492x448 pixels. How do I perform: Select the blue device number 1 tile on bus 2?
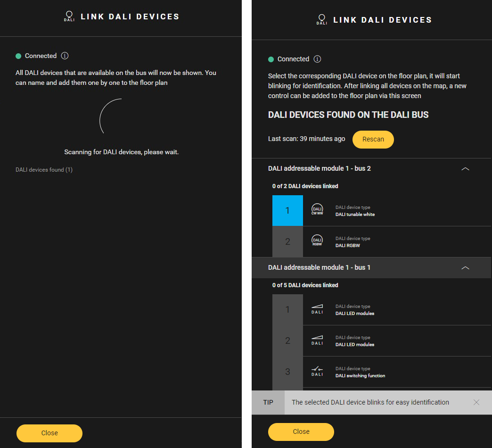tap(287, 210)
